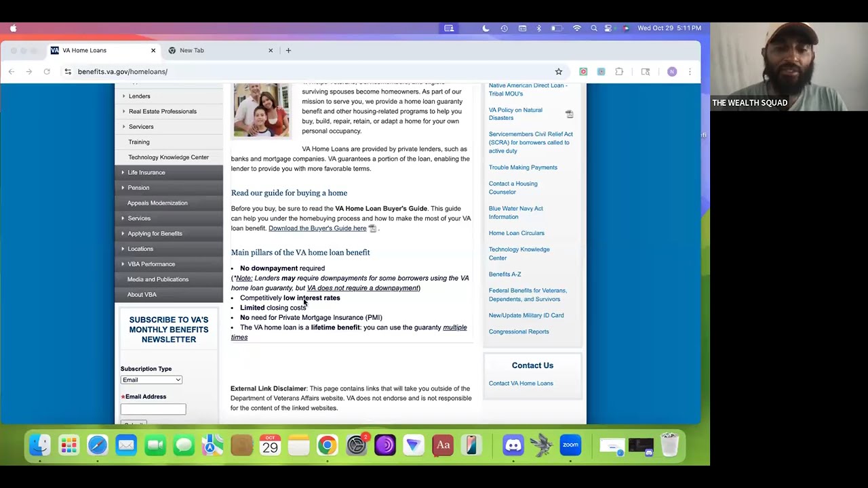Open the Congressional Reports link

[x=519, y=332]
